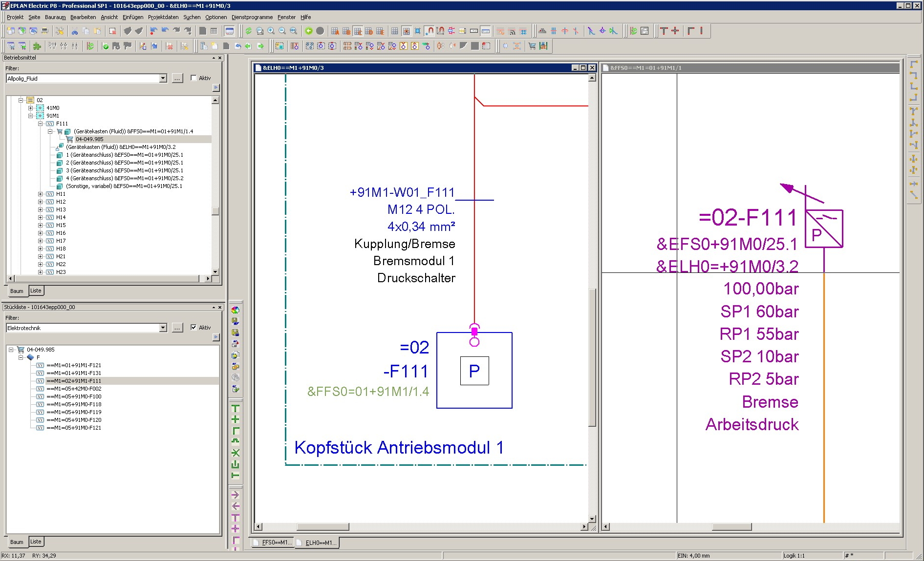Click the P pressure switch symbol in drawing
Viewport: 924px width, 561px height.
[x=474, y=371]
